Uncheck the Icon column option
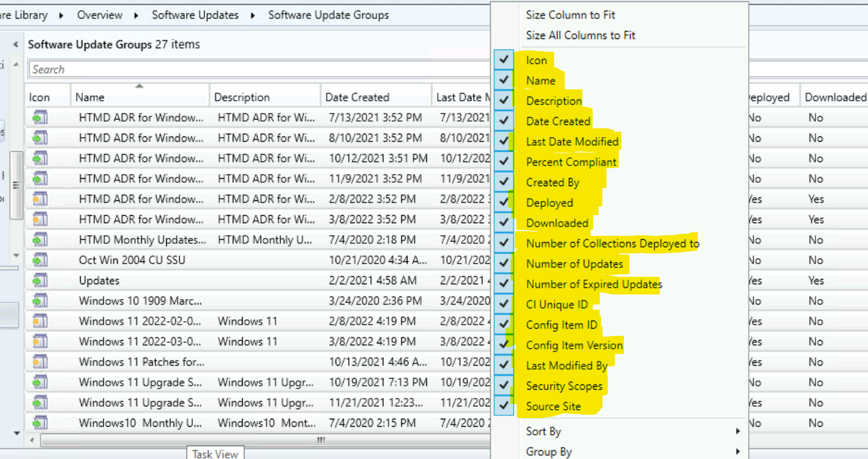Image resolution: width=868 pixels, height=459 pixels. (x=504, y=60)
